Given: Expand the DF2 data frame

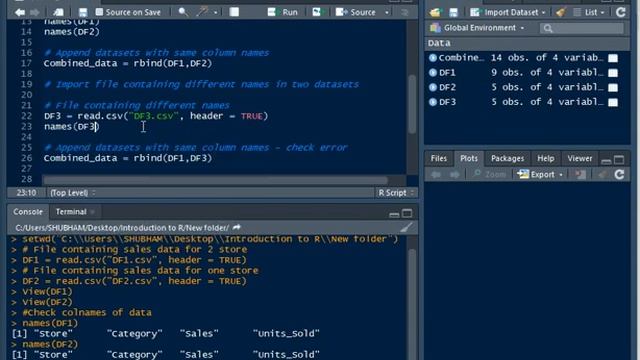Looking at the screenshot, I should (433, 87).
